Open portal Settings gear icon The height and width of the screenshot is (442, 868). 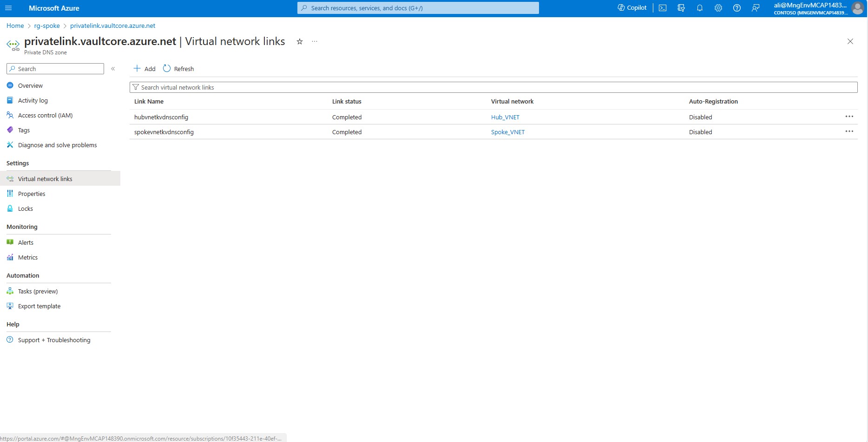coord(718,8)
